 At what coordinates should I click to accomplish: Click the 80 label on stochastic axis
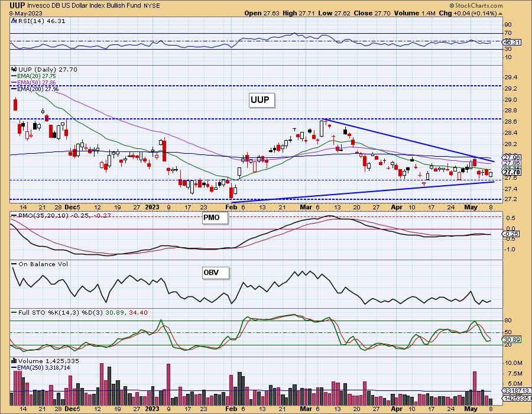[508, 321]
